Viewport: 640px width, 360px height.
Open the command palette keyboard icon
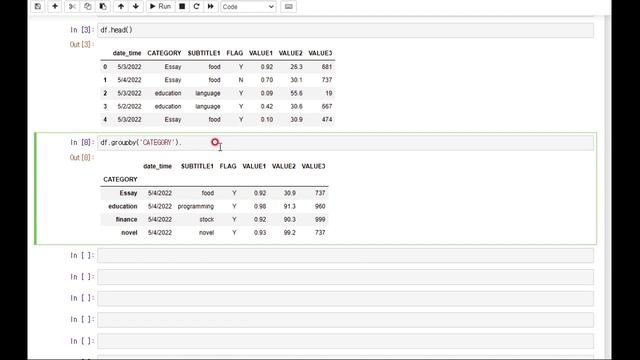(x=288, y=7)
